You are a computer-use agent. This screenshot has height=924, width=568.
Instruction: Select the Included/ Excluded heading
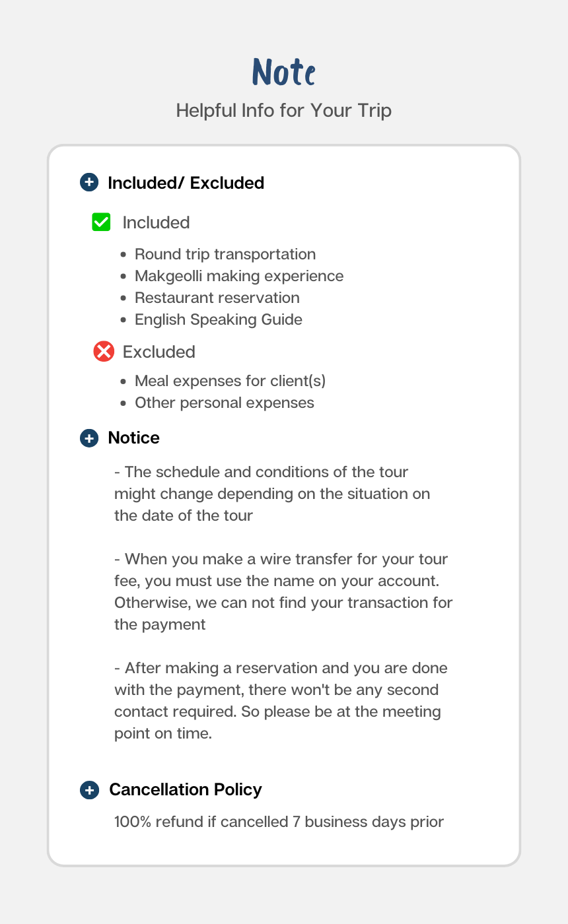coord(186,183)
